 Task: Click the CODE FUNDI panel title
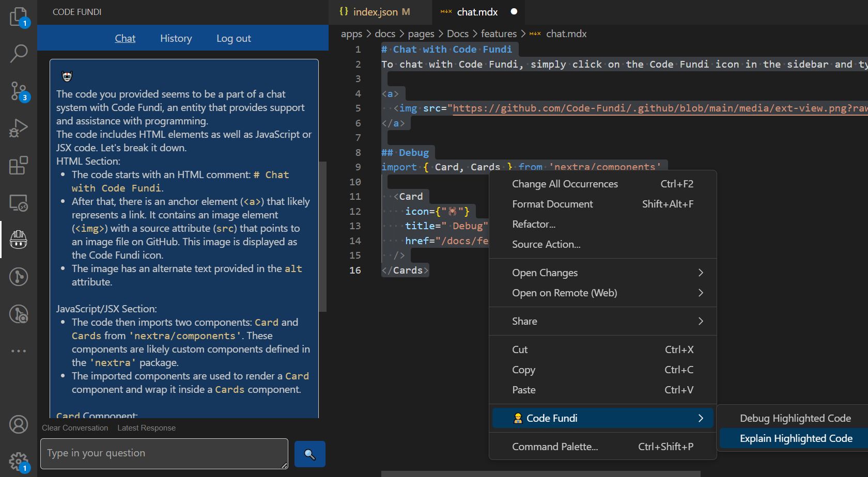point(77,12)
